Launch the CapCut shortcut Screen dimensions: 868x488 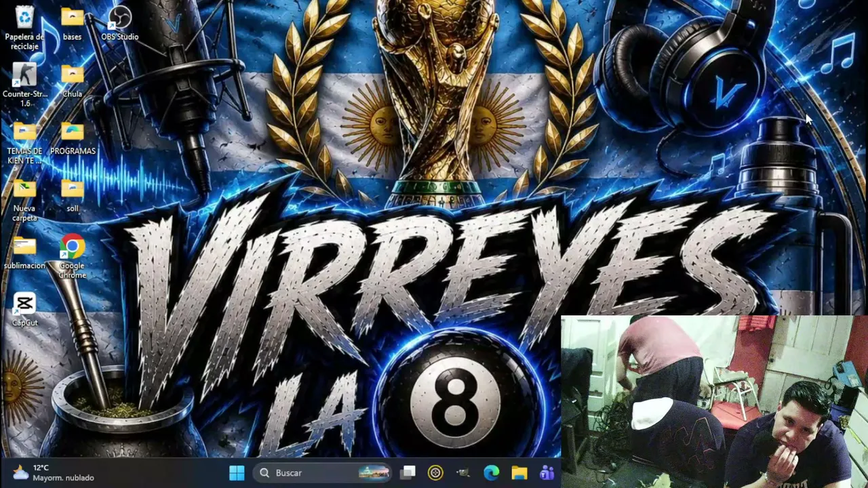tap(24, 310)
